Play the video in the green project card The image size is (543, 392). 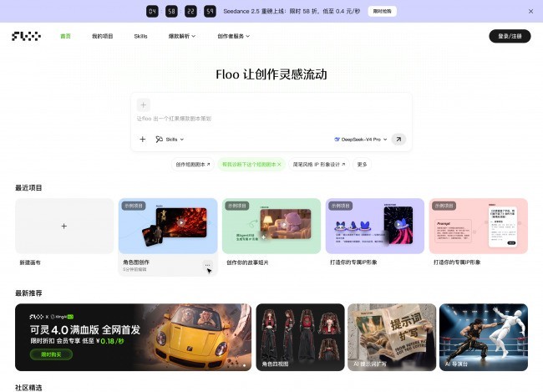284,225
